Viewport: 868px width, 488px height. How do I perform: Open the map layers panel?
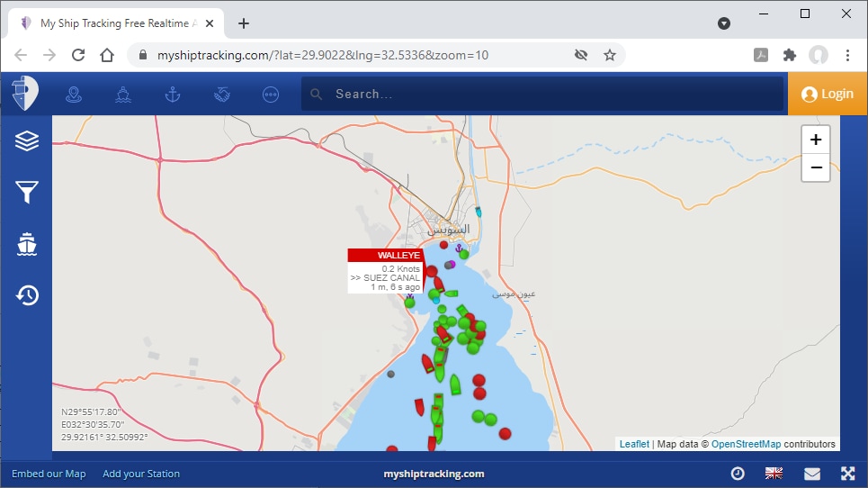tap(27, 140)
